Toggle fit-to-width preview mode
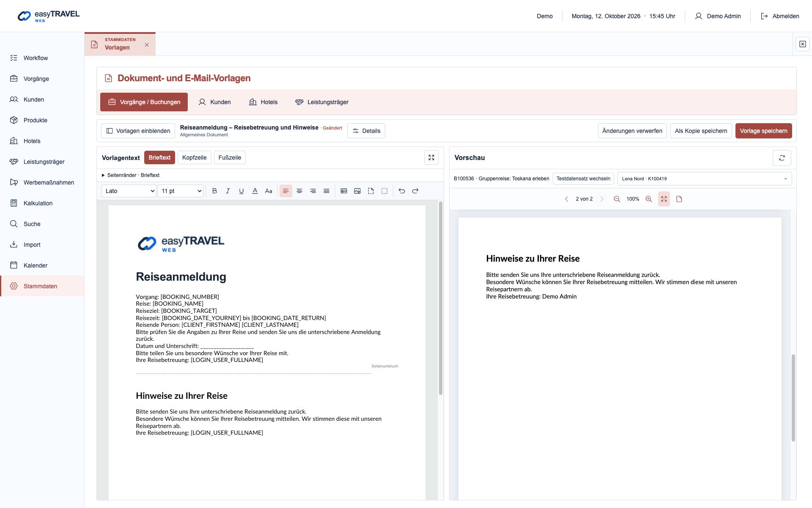 point(664,199)
